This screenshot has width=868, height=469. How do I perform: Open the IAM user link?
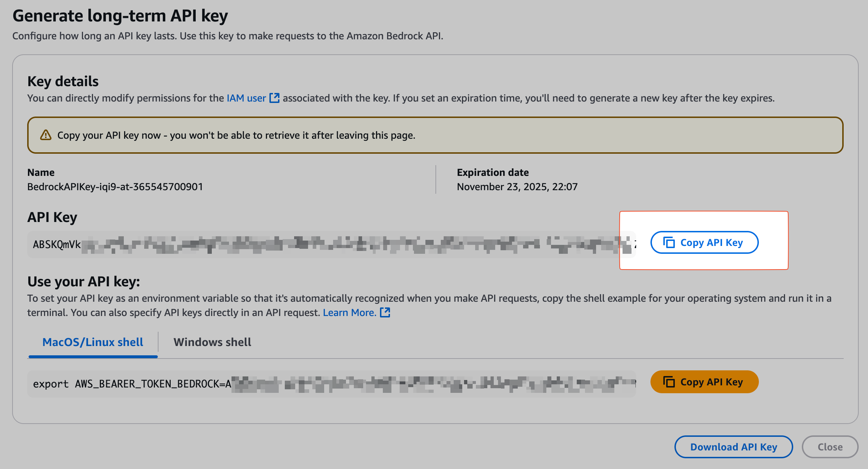[246, 97]
